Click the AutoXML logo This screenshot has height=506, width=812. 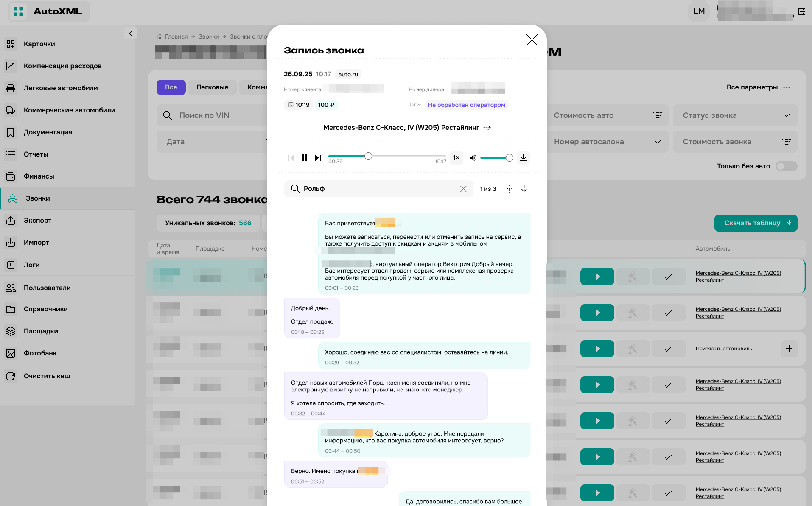[x=49, y=11]
